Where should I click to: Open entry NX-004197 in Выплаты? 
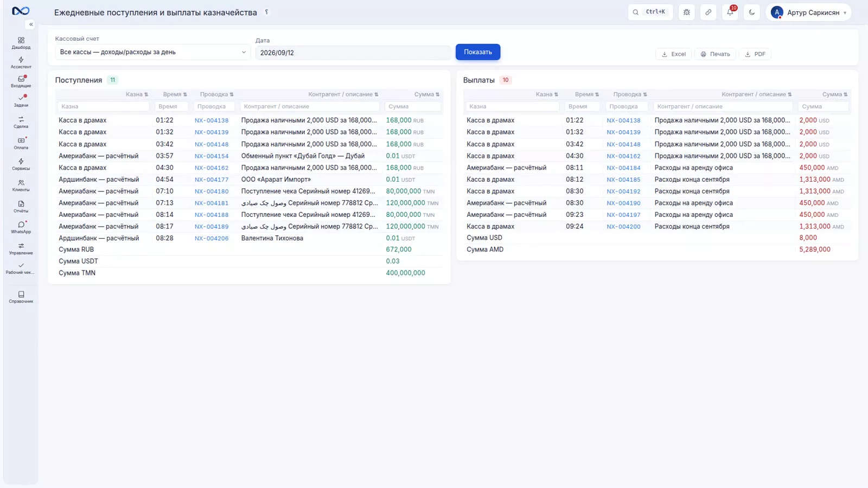coord(623,215)
